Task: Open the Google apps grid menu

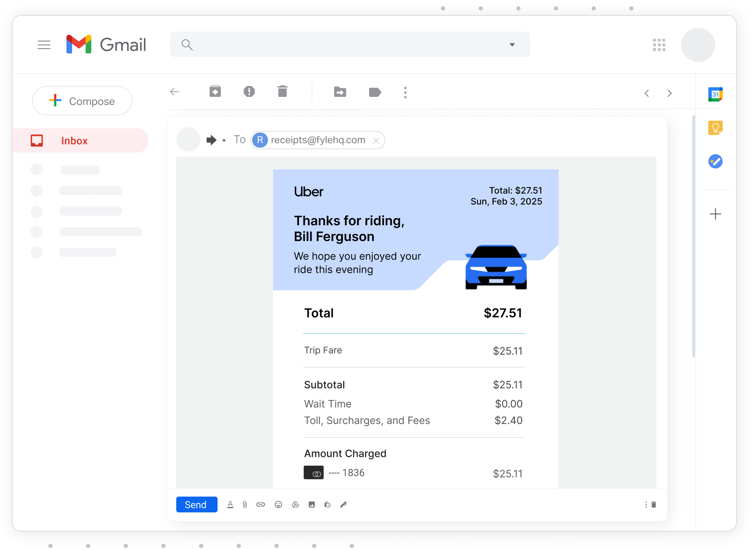Action: point(659,45)
